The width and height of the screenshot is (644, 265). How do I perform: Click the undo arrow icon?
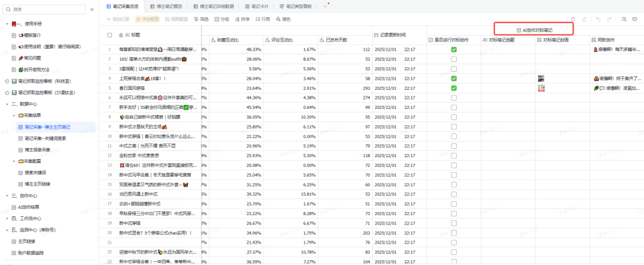click(598, 19)
